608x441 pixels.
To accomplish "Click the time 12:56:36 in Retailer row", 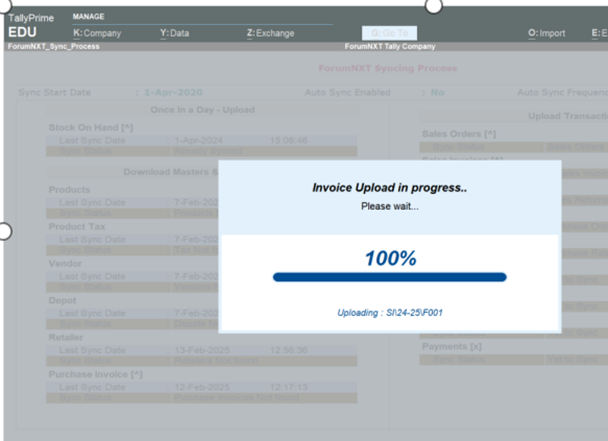I will pyautogui.click(x=288, y=350).
